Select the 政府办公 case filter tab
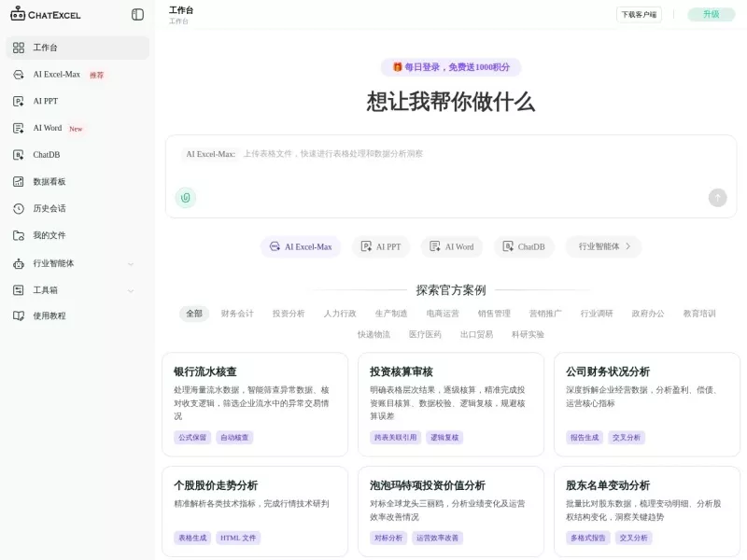Viewport: 747px width, 560px height. pos(648,314)
